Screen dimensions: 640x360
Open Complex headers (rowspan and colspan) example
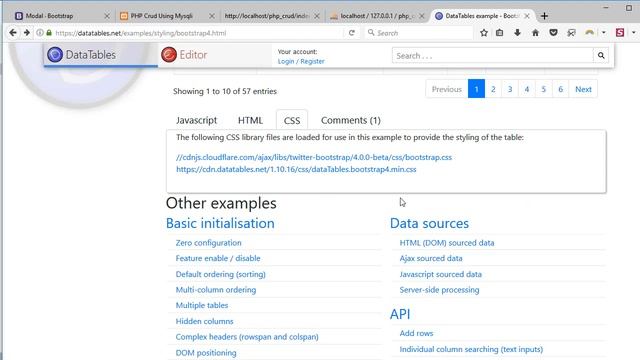point(247,337)
